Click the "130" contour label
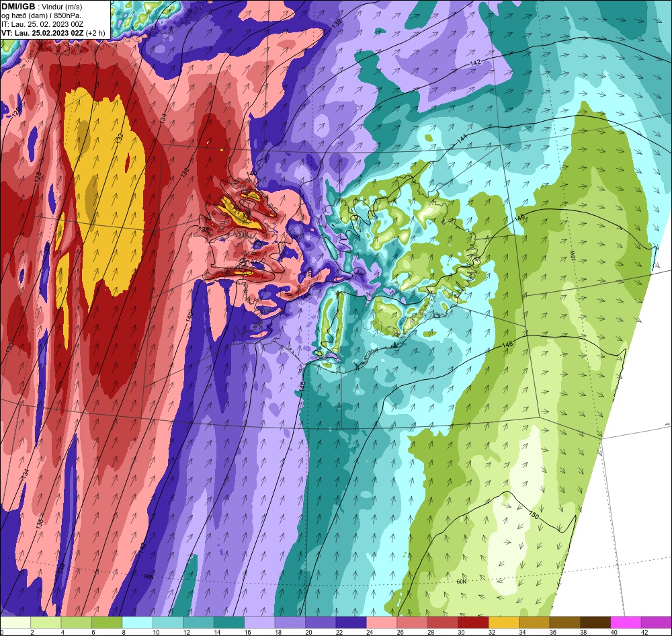The image size is (672, 636). (x=10, y=348)
